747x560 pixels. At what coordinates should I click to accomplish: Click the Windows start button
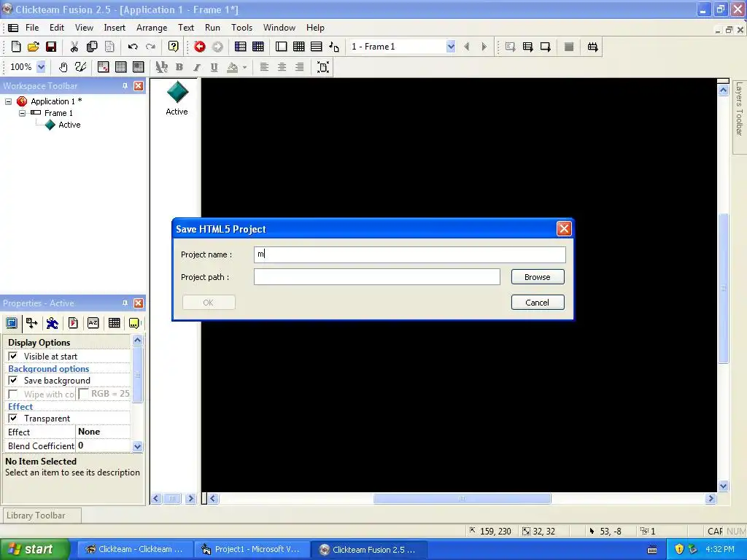34,549
